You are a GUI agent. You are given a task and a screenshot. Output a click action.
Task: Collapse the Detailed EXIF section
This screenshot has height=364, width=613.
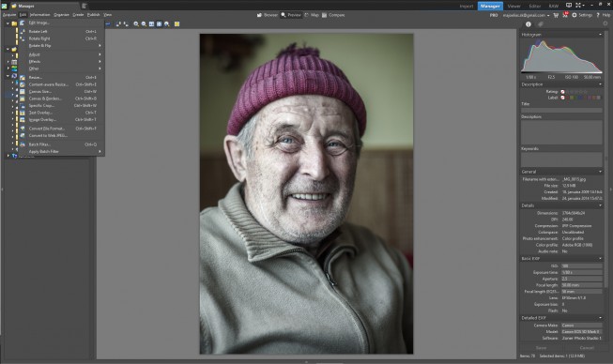(600, 318)
